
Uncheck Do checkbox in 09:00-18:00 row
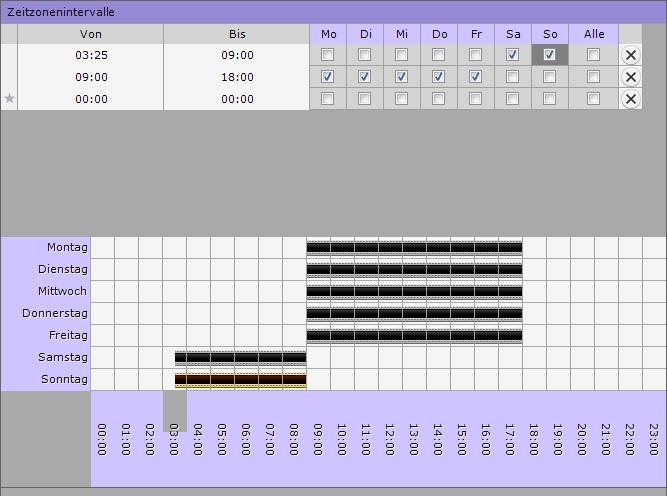[x=439, y=77]
